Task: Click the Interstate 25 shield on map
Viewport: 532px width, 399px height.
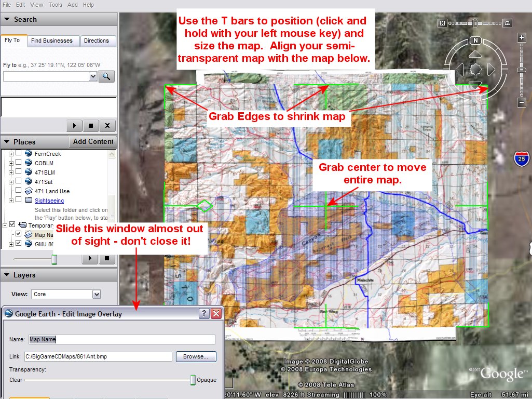Action: pyautogui.click(x=522, y=159)
